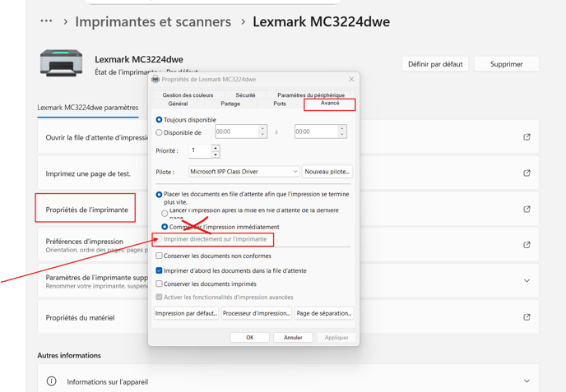Increase the Priorité spinner value
Screen dimensions: 566x392
coord(216,148)
